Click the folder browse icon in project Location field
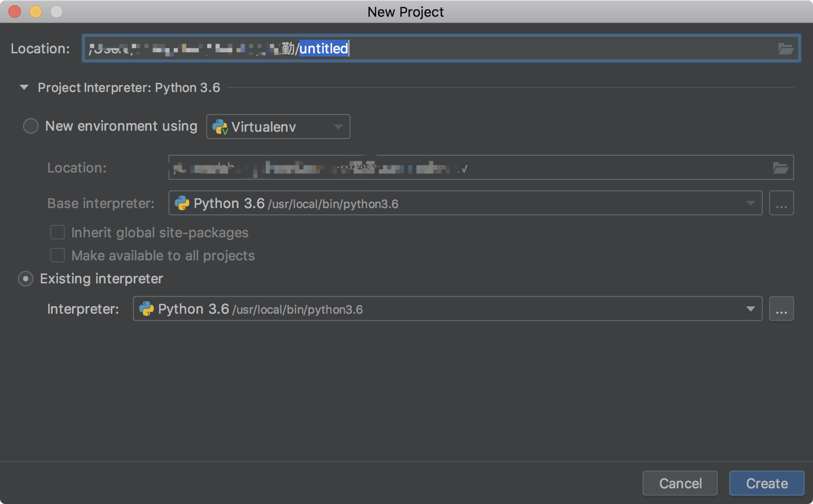The width and height of the screenshot is (813, 504). (x=785, y=49)
